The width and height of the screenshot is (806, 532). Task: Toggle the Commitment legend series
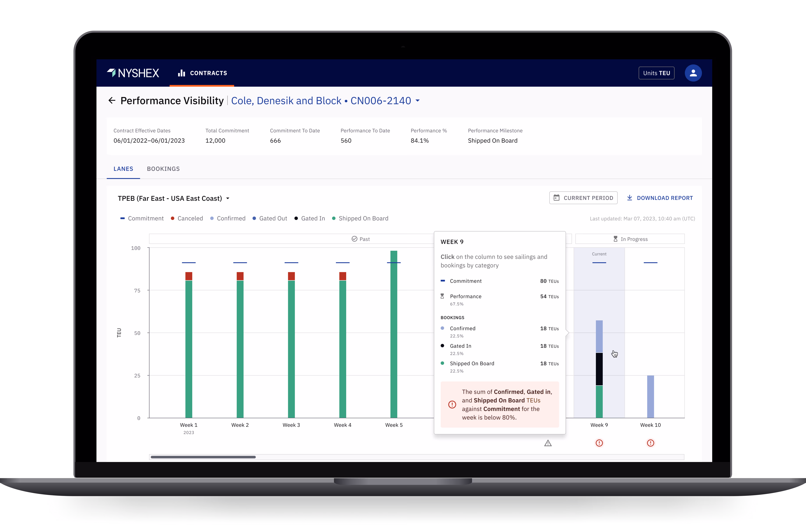[x=142, y=218]
